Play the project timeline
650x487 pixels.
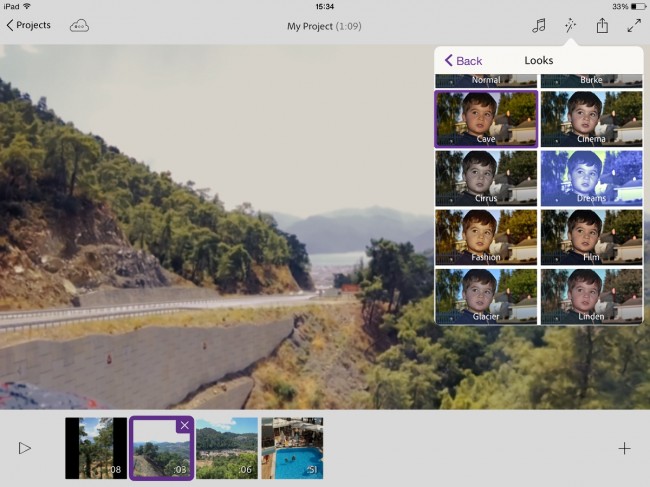pyautogui.click(x=24, y=448)
